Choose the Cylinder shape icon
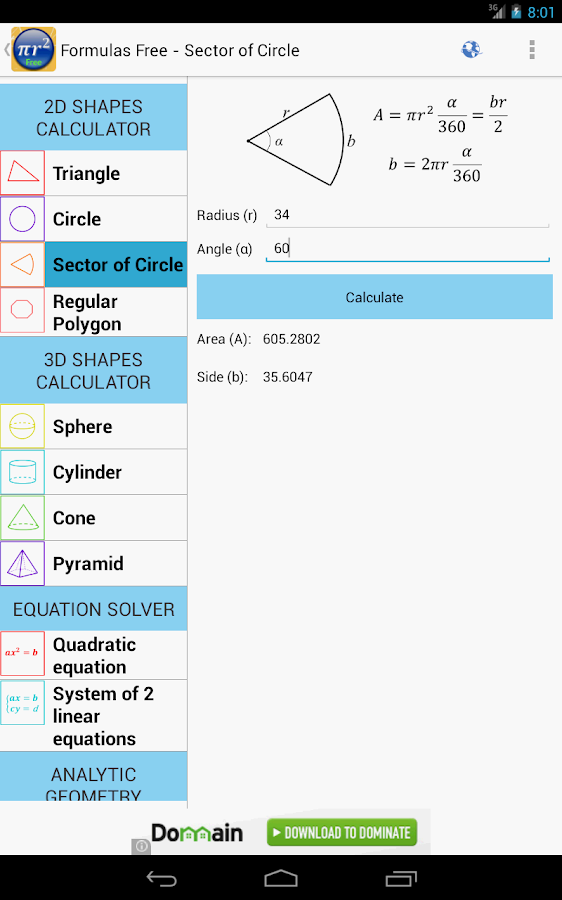Image resolution: width=562 pixels, height=900 pixels. [x=22, y=472]
